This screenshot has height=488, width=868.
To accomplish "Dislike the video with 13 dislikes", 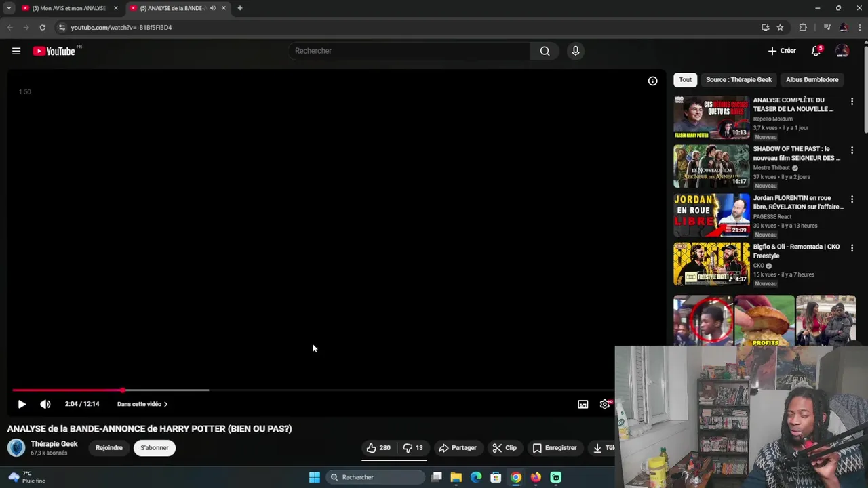I will pyautogui.click(x=413, y=448).
